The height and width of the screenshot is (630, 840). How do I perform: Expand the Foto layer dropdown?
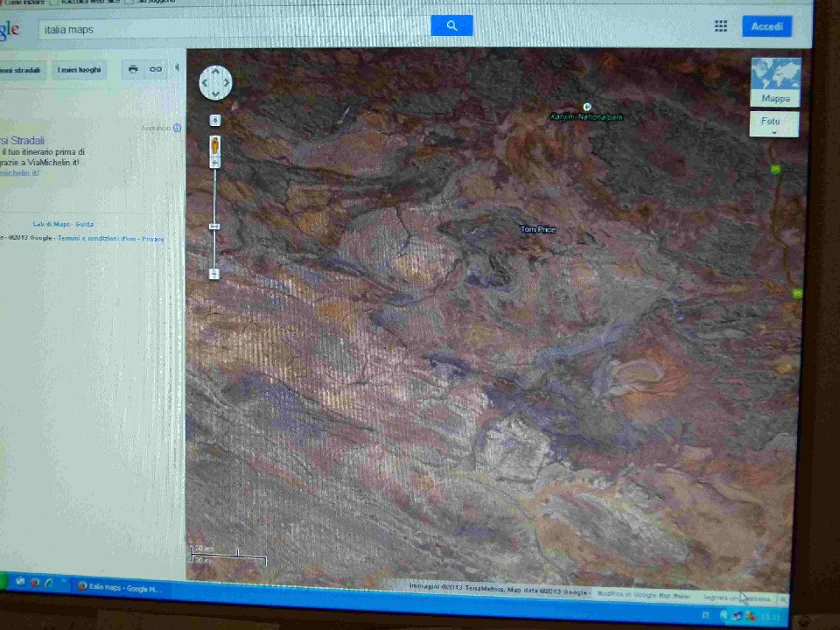(774, 124)
